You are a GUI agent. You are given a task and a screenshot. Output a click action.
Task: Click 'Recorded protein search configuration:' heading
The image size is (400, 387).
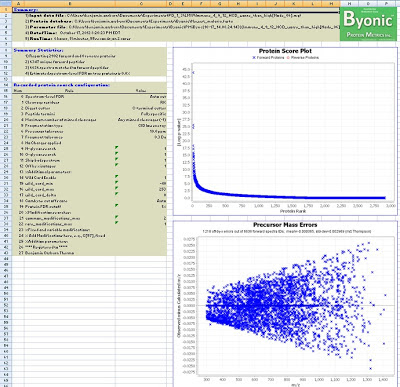[62, 85]
